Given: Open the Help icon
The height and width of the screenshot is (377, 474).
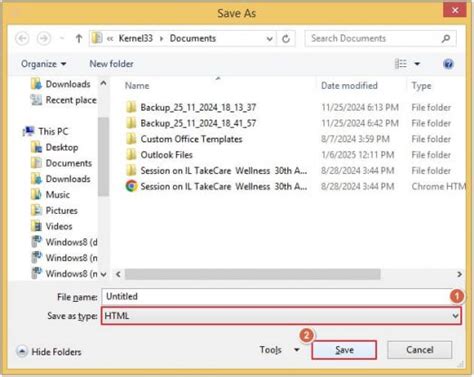Looking at the screenshot, I should pos(448,64).
